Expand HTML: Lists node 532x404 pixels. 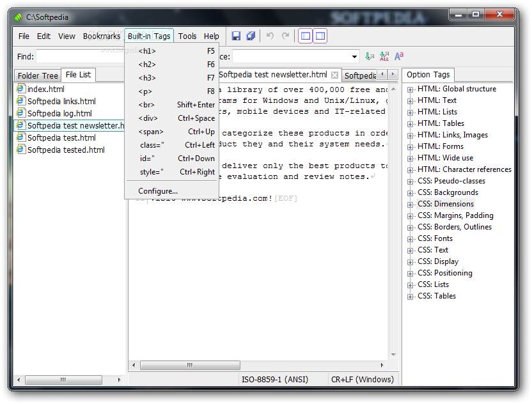click(x=411, y=113)
